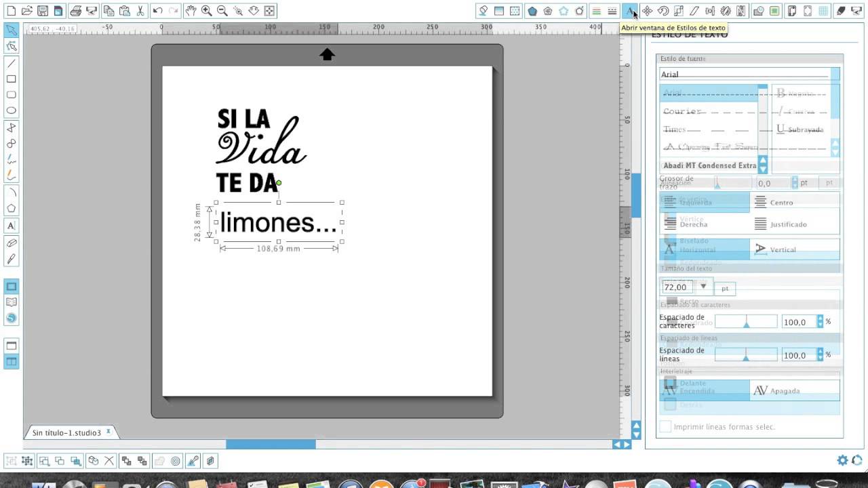Click the print icon in toolbar
This screenshot has height=488, width=868.
click(75, 11)
